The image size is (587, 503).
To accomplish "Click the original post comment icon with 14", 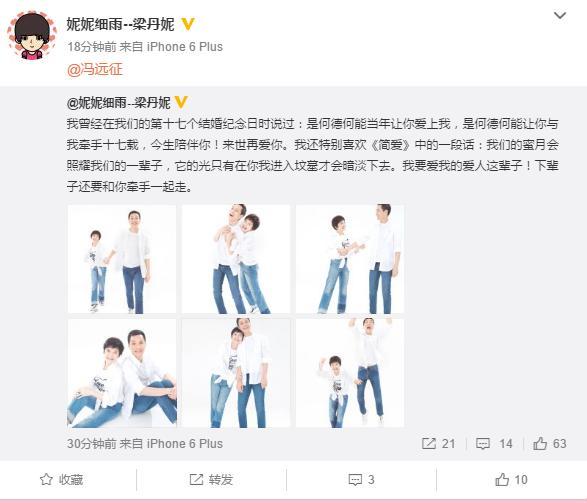I will click(x=494, y=443).
